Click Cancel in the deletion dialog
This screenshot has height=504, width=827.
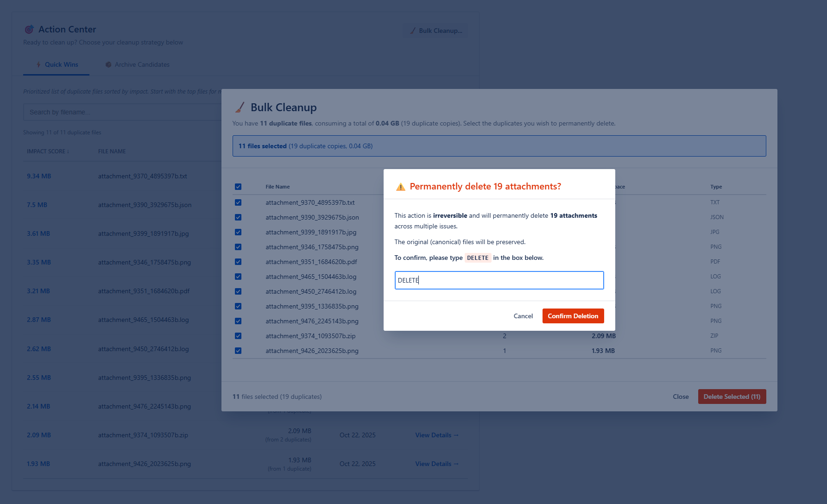point(523,316)
